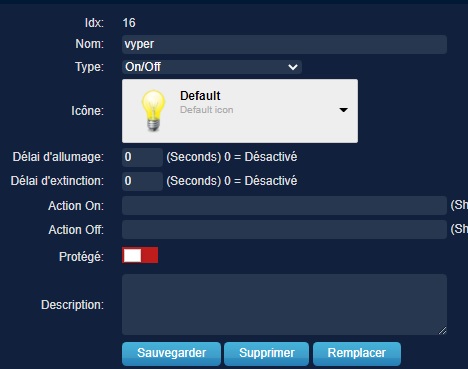Toggle the Protégé switch

click(x=140, y=255)
